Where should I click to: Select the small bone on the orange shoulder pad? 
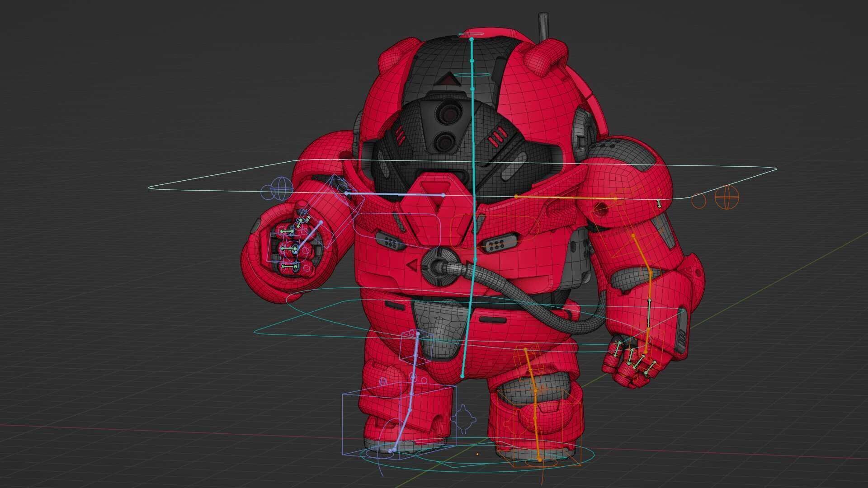tap(658, 203)
